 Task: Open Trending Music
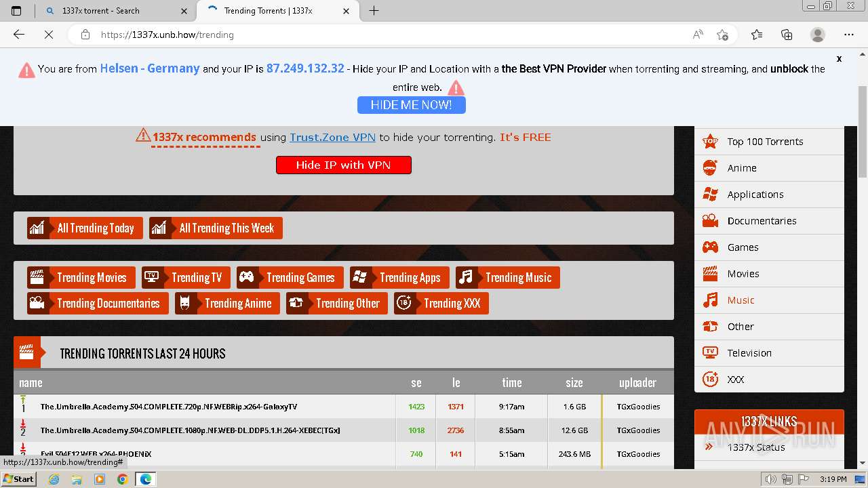507,277
